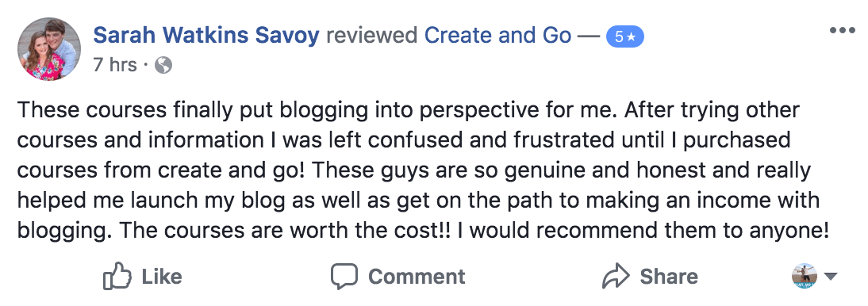Click the Comment text label

417,277
